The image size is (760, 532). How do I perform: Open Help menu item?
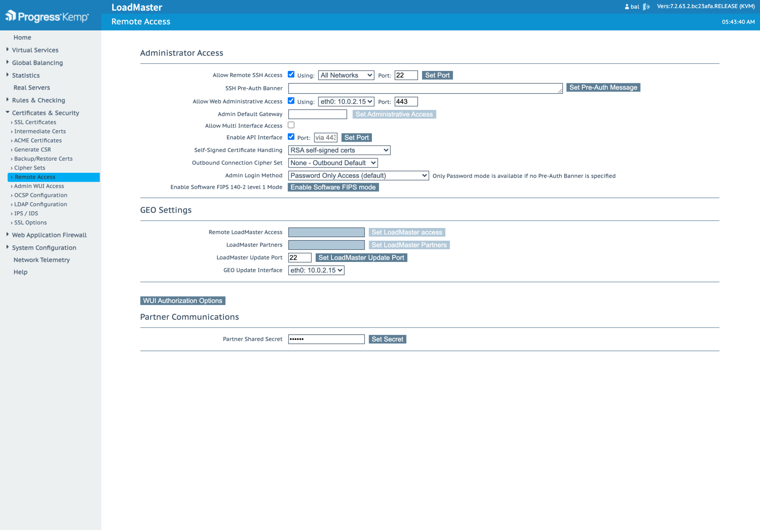(x=20, y=272)
